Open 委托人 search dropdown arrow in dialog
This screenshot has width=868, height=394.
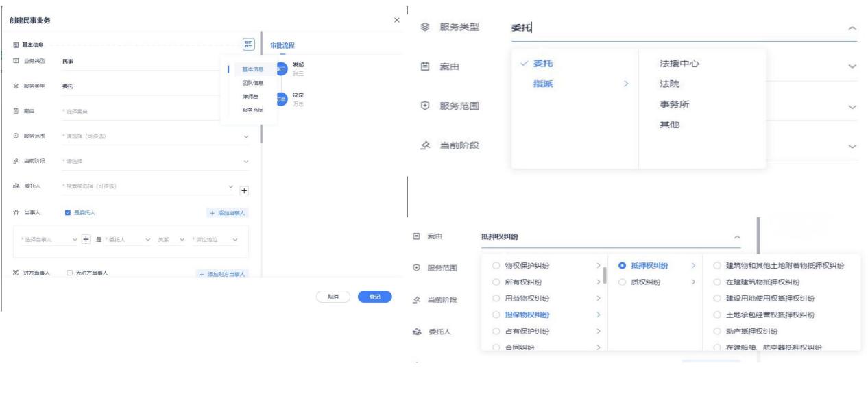[231, 186]
